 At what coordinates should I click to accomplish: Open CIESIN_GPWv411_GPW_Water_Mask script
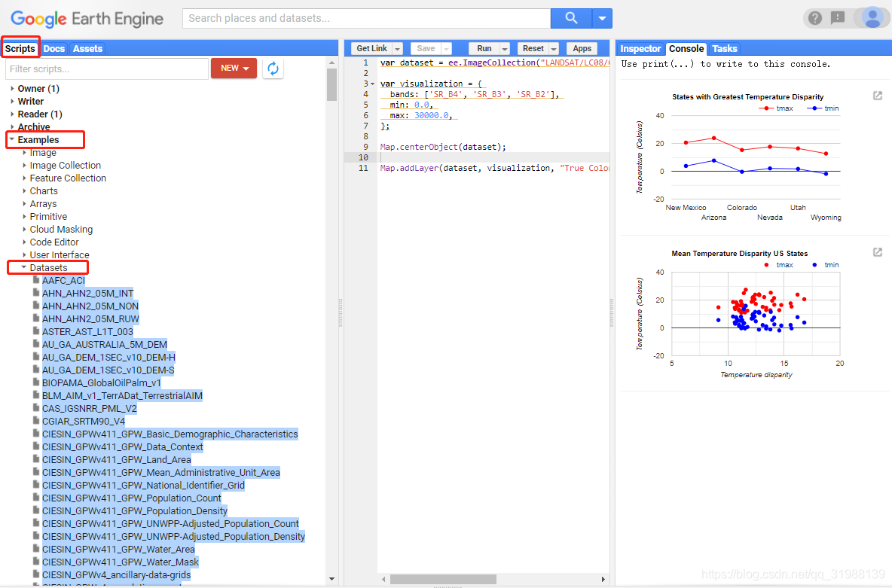click(121, 562)
